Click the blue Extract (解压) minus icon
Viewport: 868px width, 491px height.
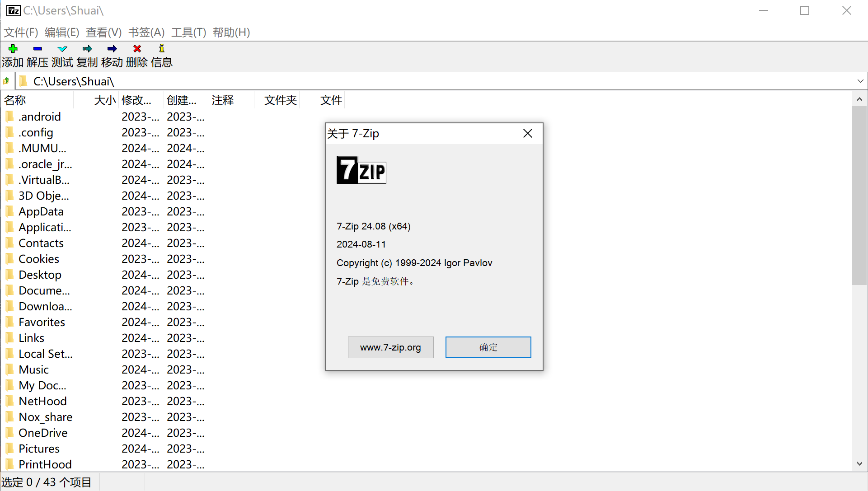tap(38, 48)
